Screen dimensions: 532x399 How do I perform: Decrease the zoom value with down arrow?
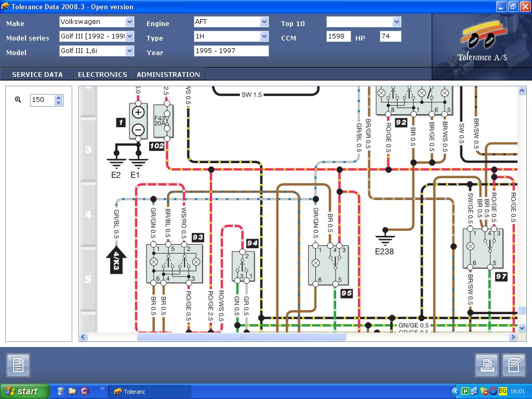59,102
